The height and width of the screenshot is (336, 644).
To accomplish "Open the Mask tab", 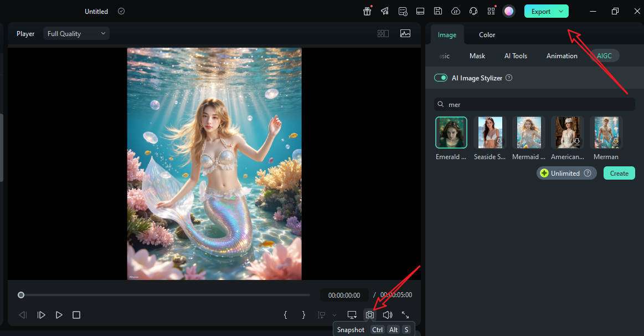I will (x=477, y=56).
